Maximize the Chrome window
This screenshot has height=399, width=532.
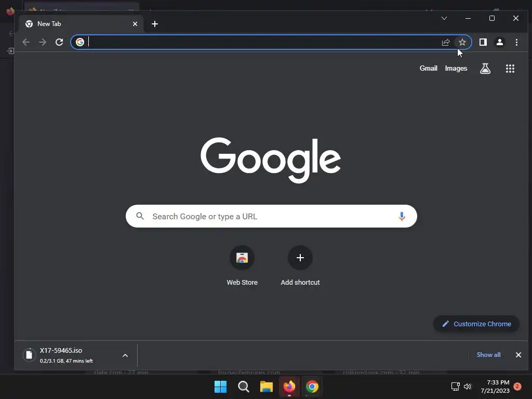tap(492, 18)
